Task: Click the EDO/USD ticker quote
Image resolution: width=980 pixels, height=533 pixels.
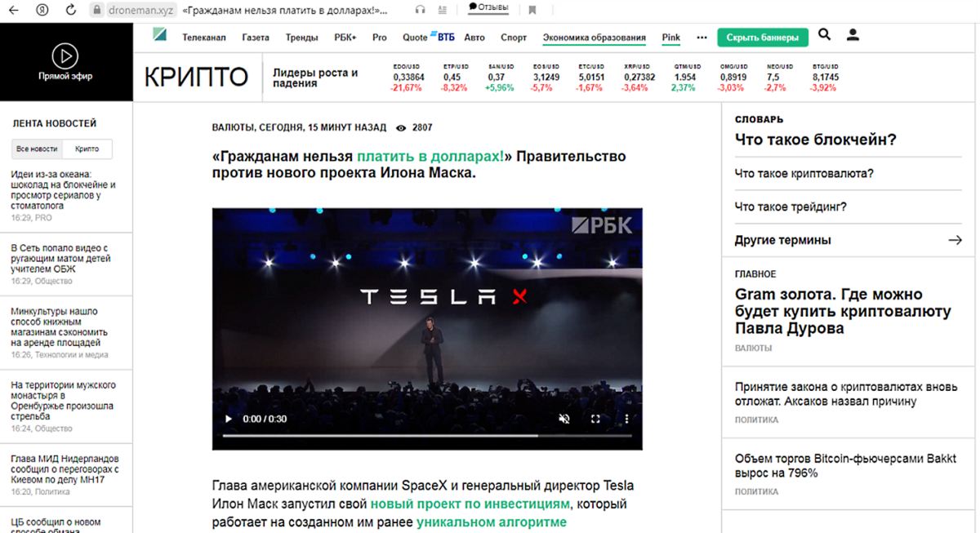Action: (408, 77)
